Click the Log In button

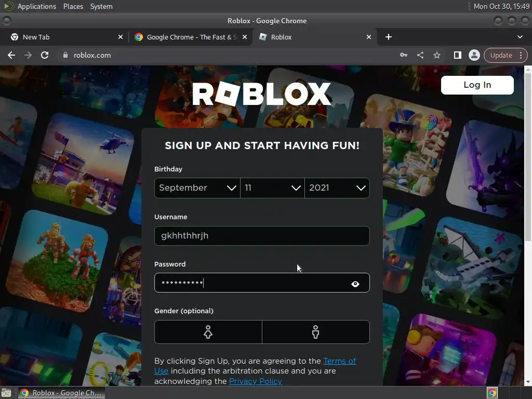(x=477, y=85)
